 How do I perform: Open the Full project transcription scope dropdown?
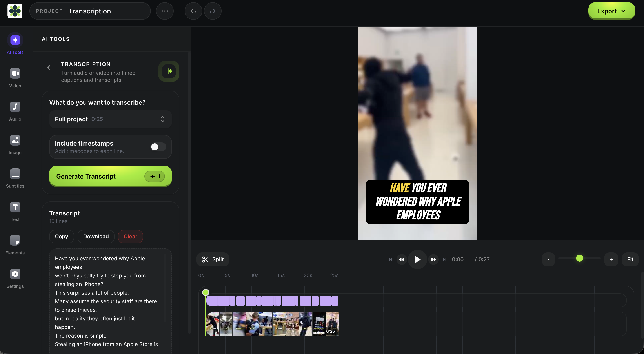pyautogui.click(x=110, y=119)
